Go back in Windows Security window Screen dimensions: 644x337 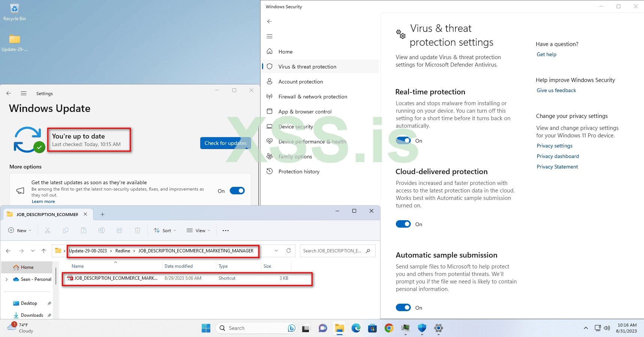point(270,21)
